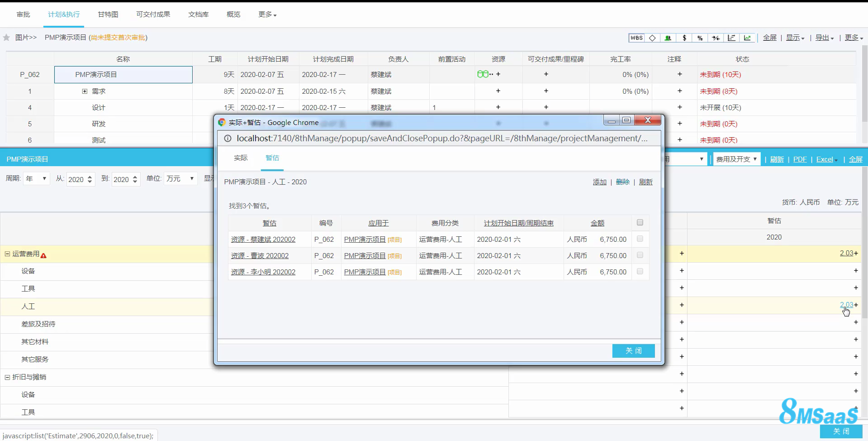Add note plus in 设计 row
The image size is (868, 441).
click(x=679, y=107)
